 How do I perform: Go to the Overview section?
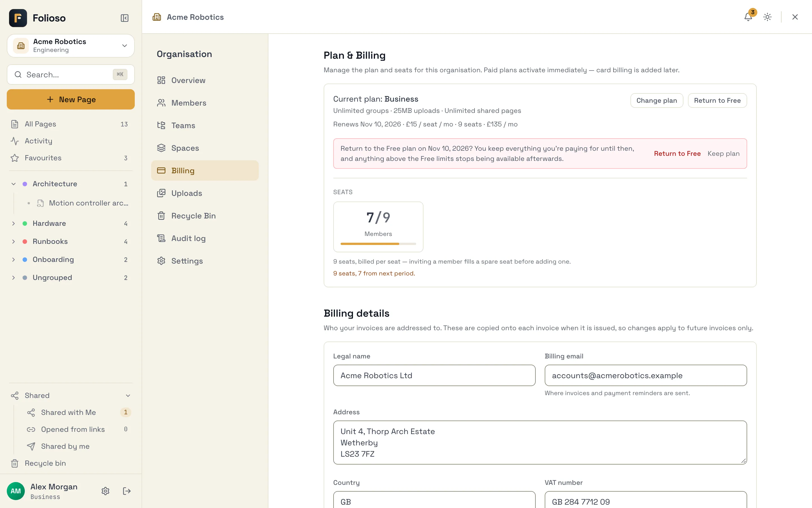205,80
